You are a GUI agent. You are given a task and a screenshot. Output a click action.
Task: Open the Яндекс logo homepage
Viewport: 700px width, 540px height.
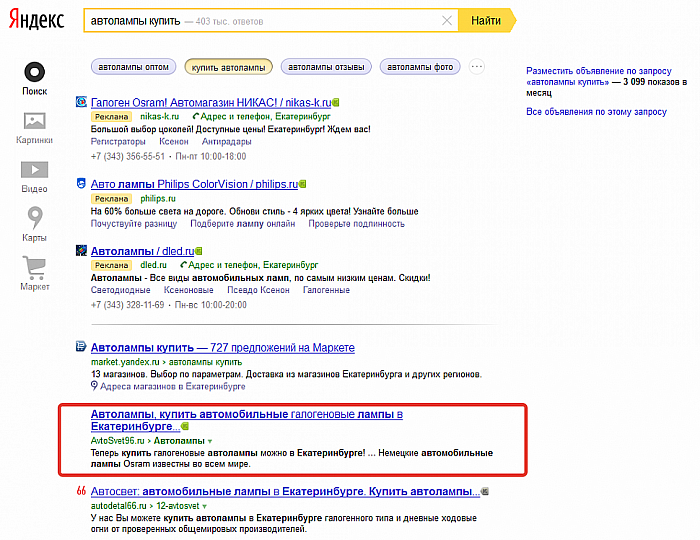(x=37, y=20)
